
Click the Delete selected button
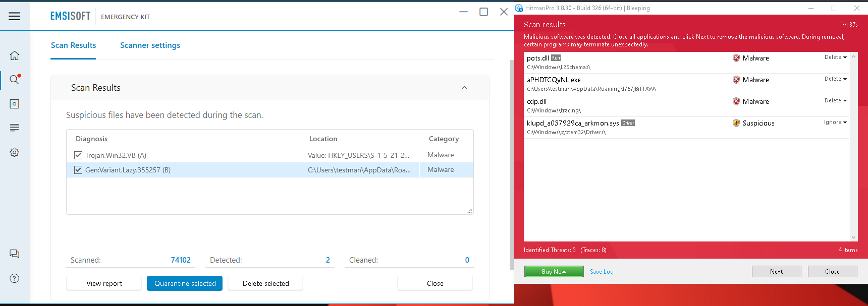coord(265,283)
